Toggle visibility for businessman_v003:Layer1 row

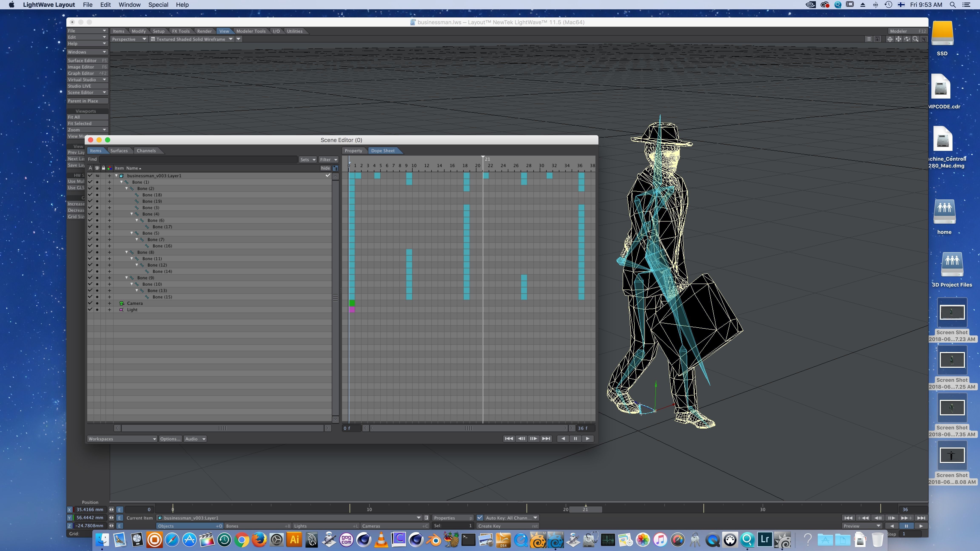pyautogui.click(x=97, y=176)
